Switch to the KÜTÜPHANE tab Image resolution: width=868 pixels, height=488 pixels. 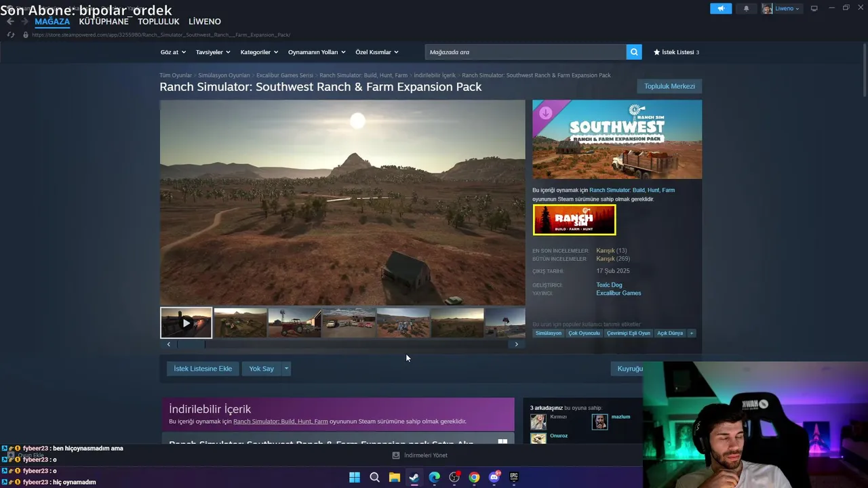coord(104,22)
